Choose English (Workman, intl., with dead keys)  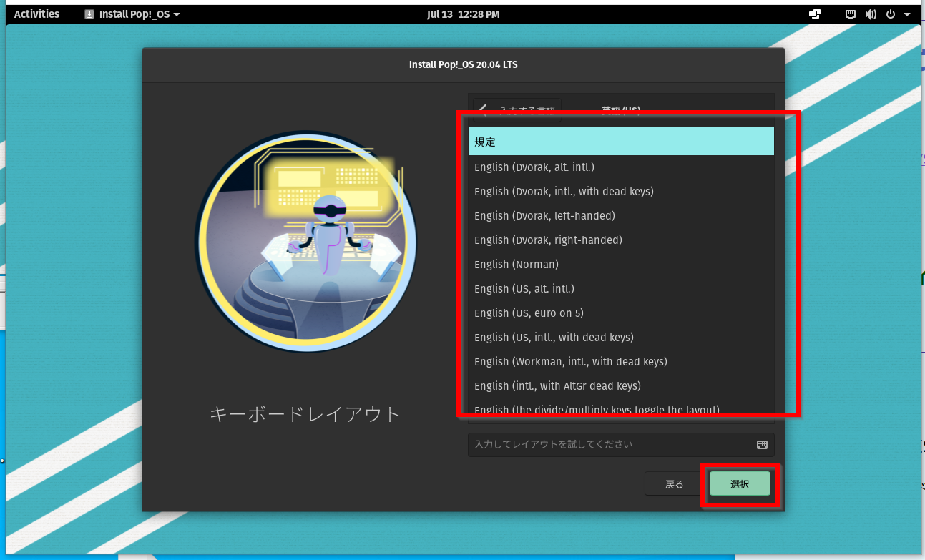(621, 361)
